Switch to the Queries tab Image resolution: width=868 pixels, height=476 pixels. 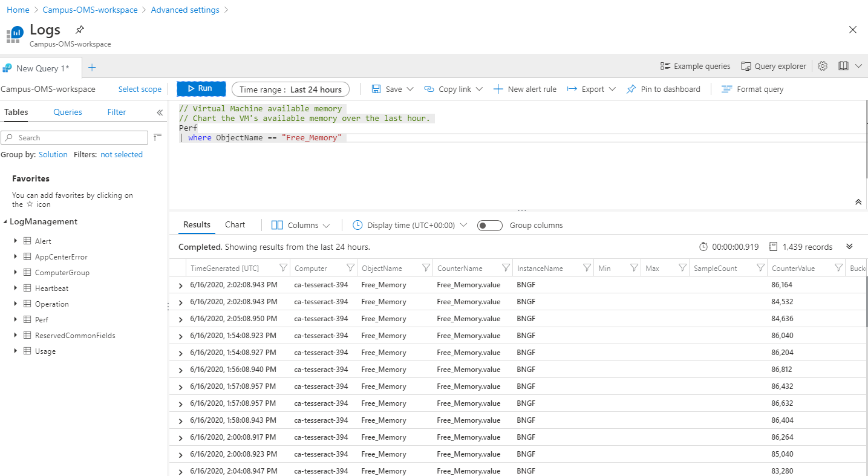pos(68,112)
